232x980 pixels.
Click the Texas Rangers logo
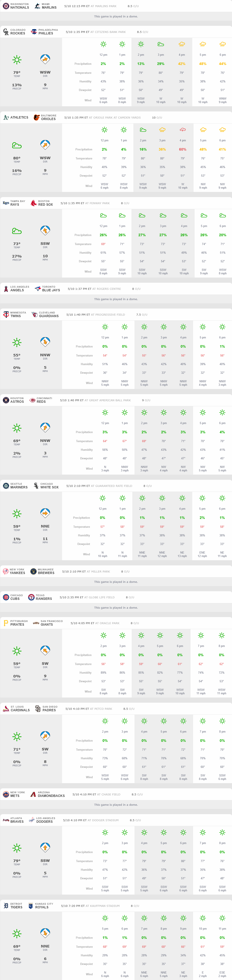pyautogui.click(x=31, y=597)
